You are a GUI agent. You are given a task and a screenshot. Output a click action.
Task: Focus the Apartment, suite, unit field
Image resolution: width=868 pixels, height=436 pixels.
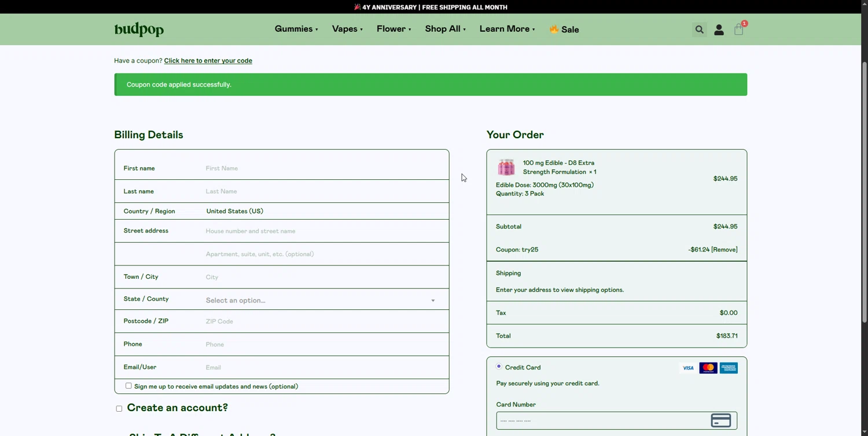pyautogui.click(x=324, y=254)
